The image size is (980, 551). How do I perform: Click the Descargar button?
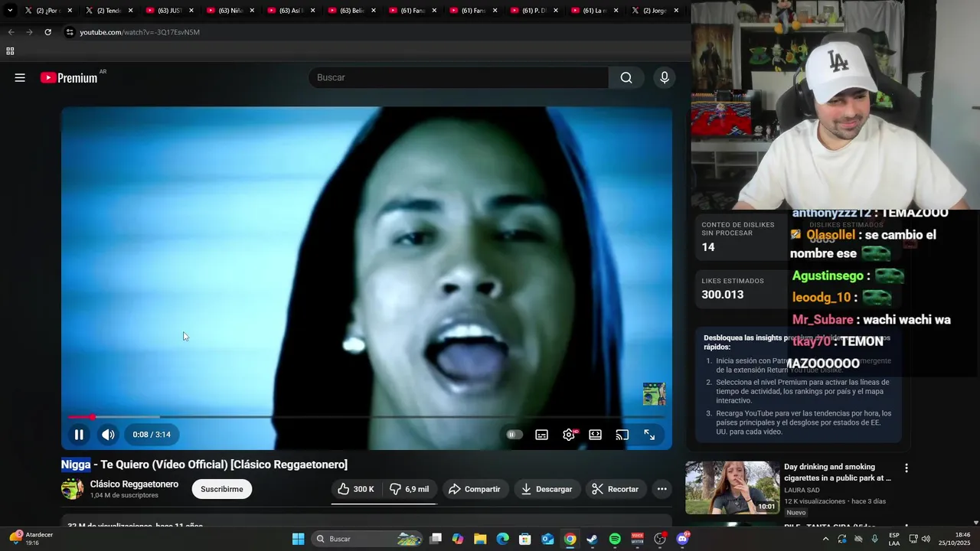(547, 489)
